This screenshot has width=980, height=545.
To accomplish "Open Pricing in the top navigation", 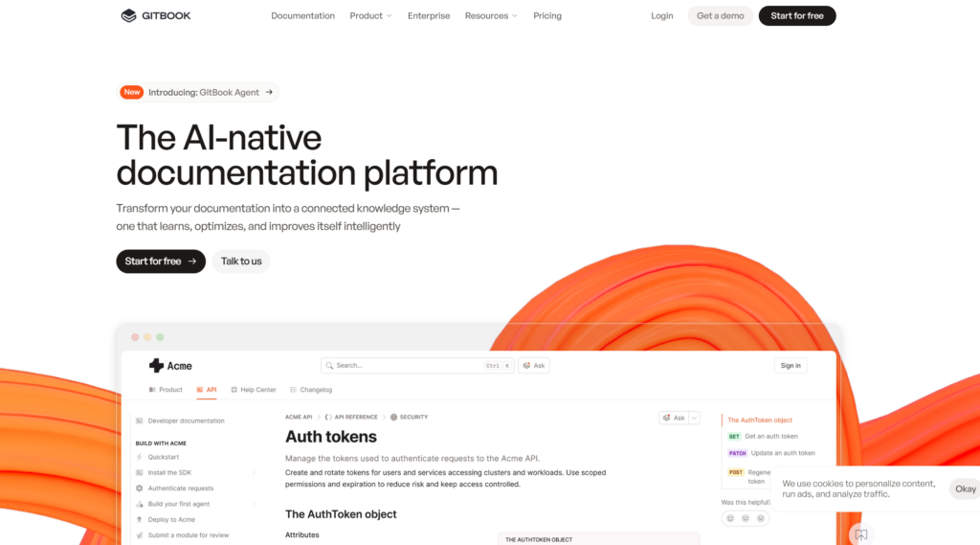I will coord(547,15).
